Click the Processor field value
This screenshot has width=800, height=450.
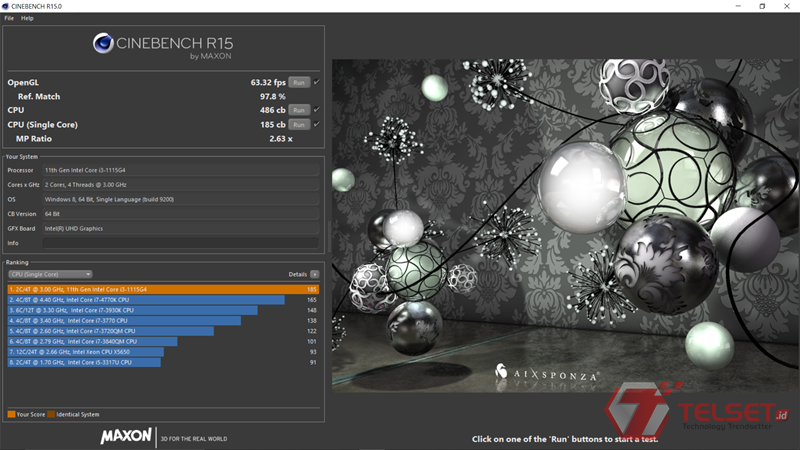pyautogui.click(x=181, y=170)
